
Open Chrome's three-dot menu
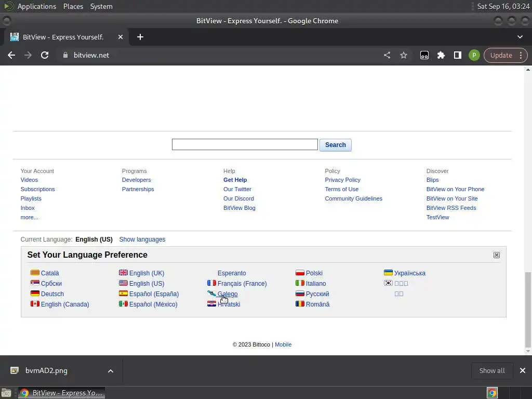[x=521, y=55]
